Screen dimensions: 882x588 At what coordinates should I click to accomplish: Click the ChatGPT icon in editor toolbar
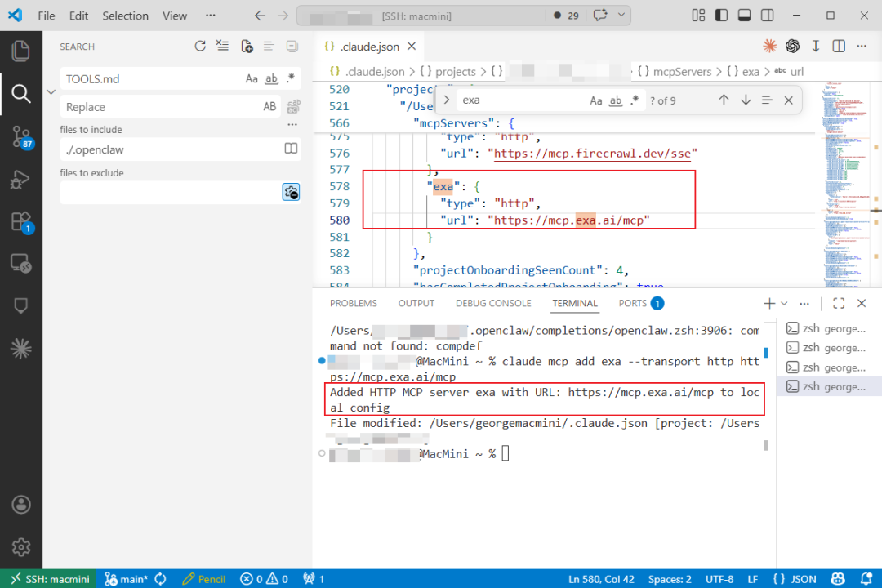[792, 46]
